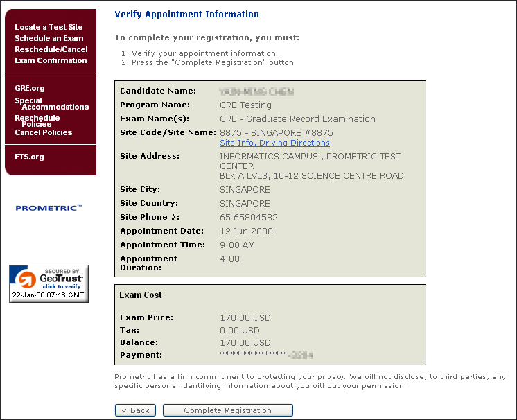Visit ETS.org from sidebar
This screenshot has width=517, height=420.
pyautogui.click(x=29, y=157)
